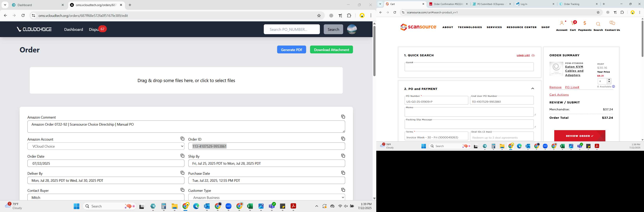Click the Packing Slip Message field
The height and width of the screenshot is (212, 644).
click(x=469, y=124)
